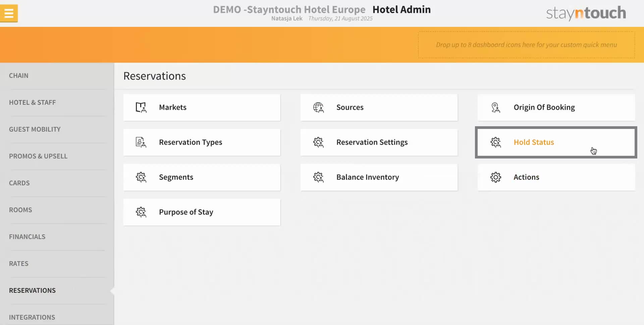Click the Natasja Lek user name
Screen dimensions: 644x325
coord(287,18)
